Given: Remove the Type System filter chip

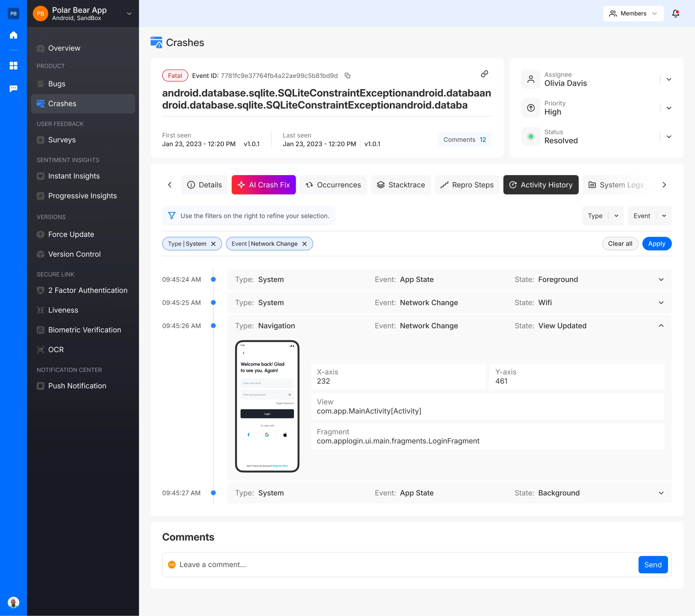Looking at the screenshot, I should click(x=213, y=244).
